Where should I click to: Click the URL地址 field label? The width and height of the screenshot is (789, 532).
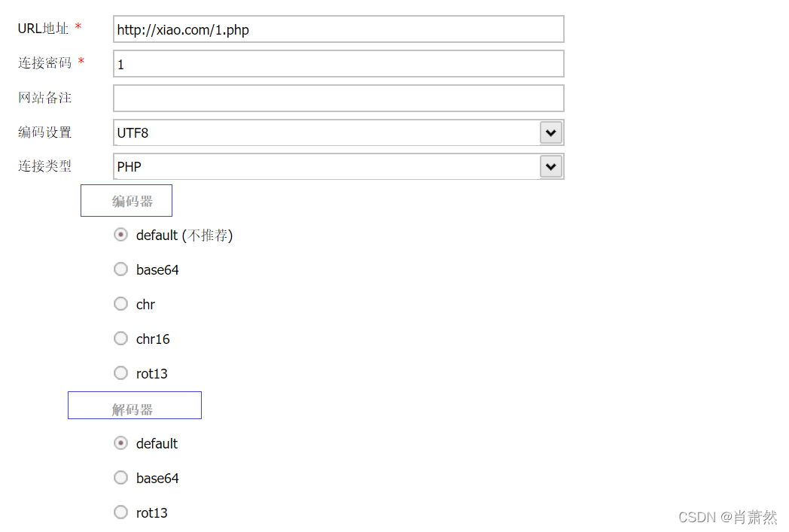[43, 29]
